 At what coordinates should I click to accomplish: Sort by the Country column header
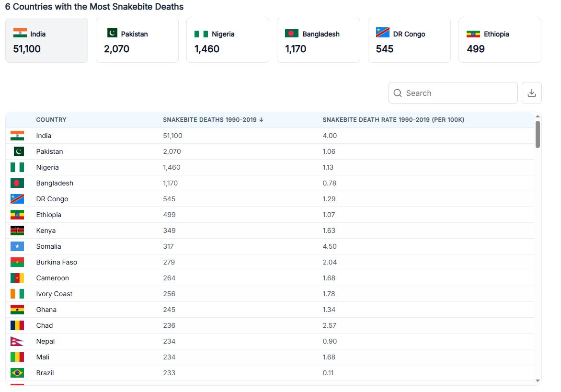tap(51, 120)
